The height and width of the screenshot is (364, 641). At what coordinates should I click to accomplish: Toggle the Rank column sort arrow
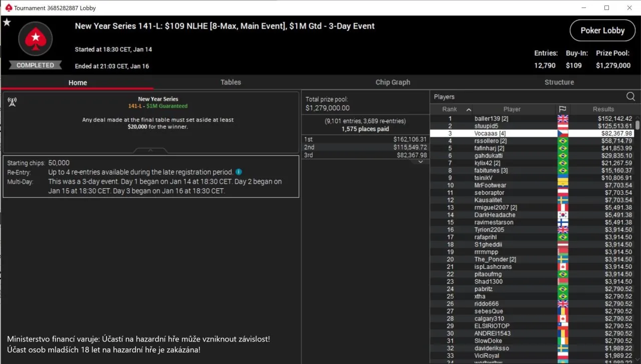point(469,110)
